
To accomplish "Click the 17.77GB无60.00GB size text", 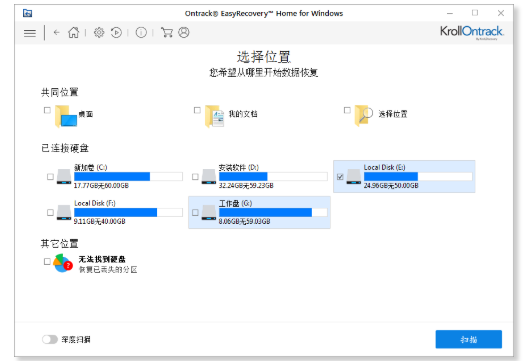I will pos(101,186).
